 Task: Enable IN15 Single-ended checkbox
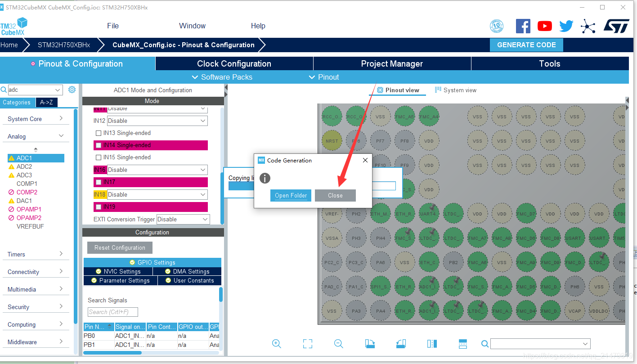pyautogui.click(x=99, y=157)
